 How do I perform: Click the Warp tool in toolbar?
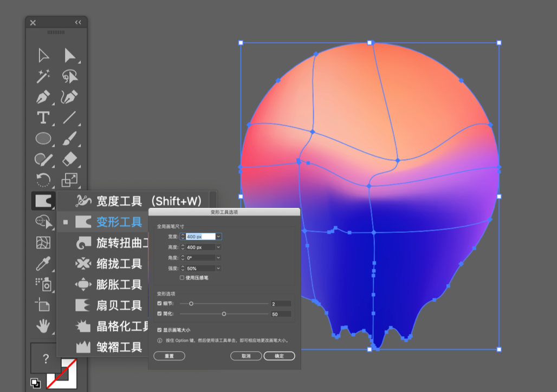click(x=43, y=201)
